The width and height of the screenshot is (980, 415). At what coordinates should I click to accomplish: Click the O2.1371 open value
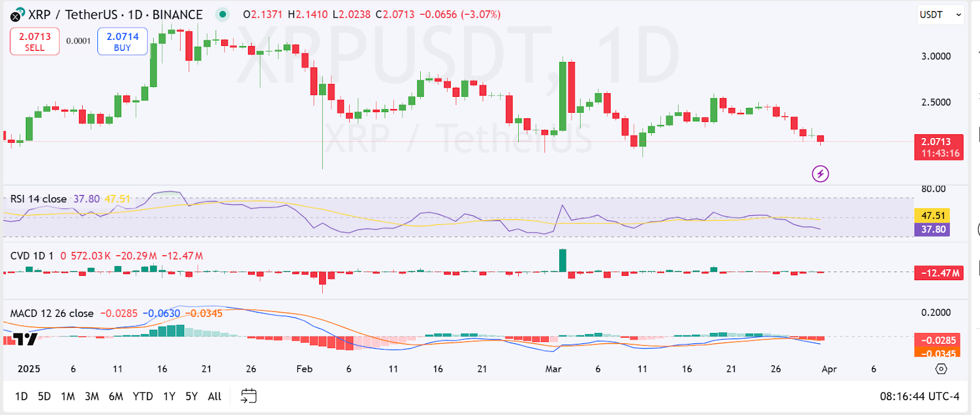coord(263,14)
